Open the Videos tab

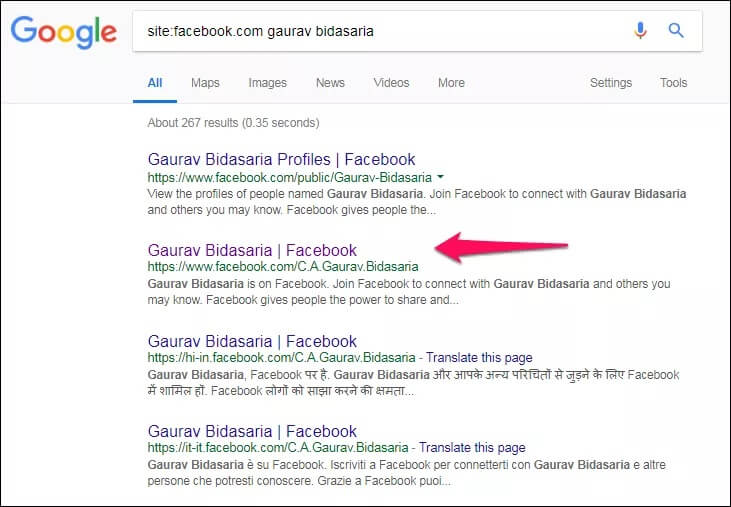(391, 83)
